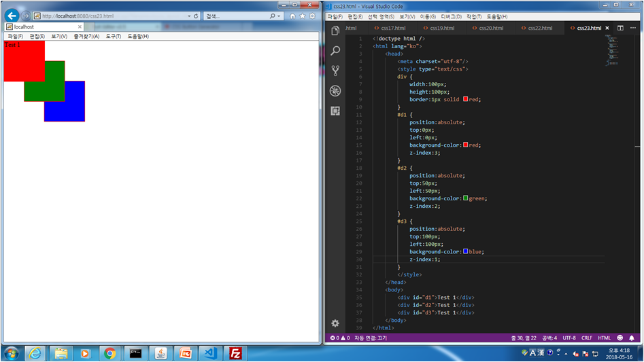644x362 pixels.
Task: Click the errors and warnings status indicator
Action: (340, 338)
